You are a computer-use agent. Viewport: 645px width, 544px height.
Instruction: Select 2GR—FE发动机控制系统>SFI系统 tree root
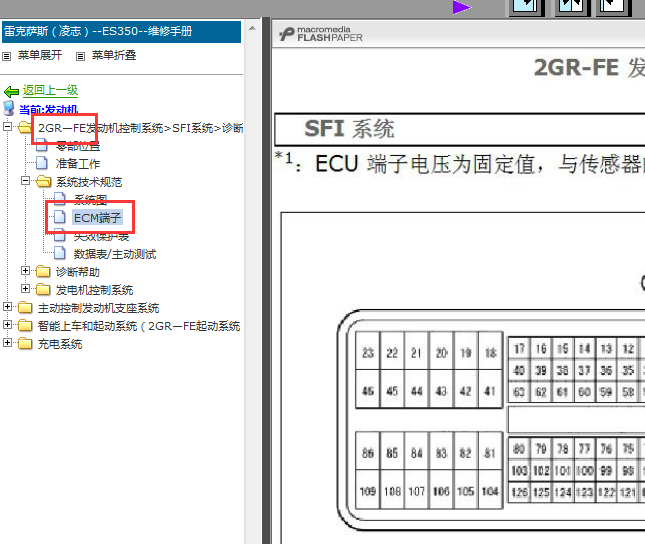pos(140,128)
